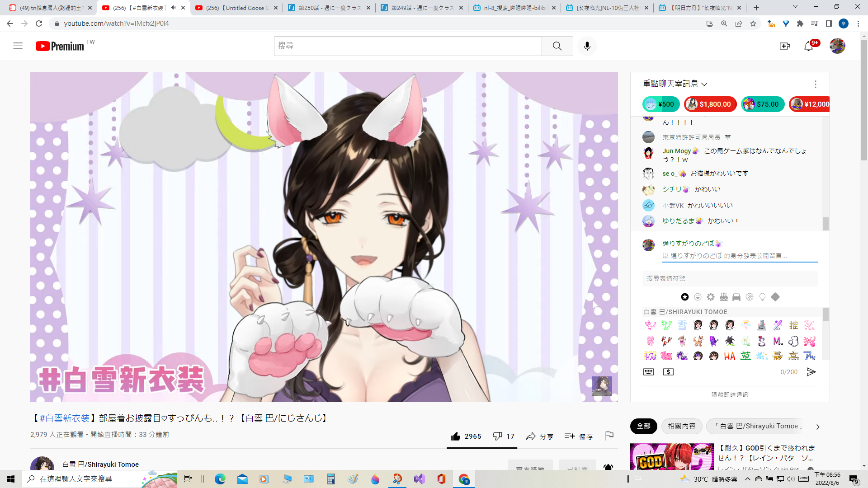Select the activities ball emoji category
This screenshot has height=488, width=868.
point(750,297)
